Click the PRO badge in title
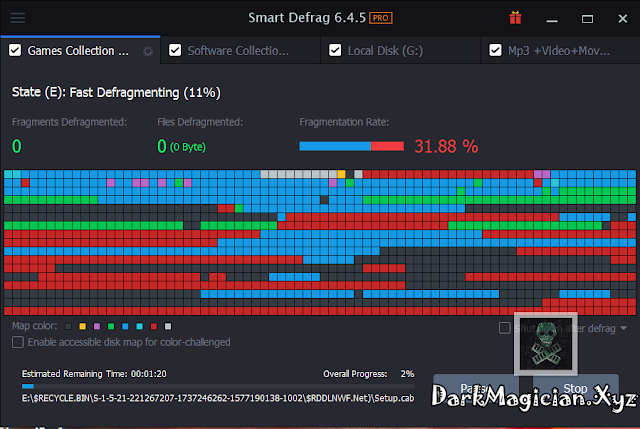Screen dimensions: 640x429 click(381, 18)
